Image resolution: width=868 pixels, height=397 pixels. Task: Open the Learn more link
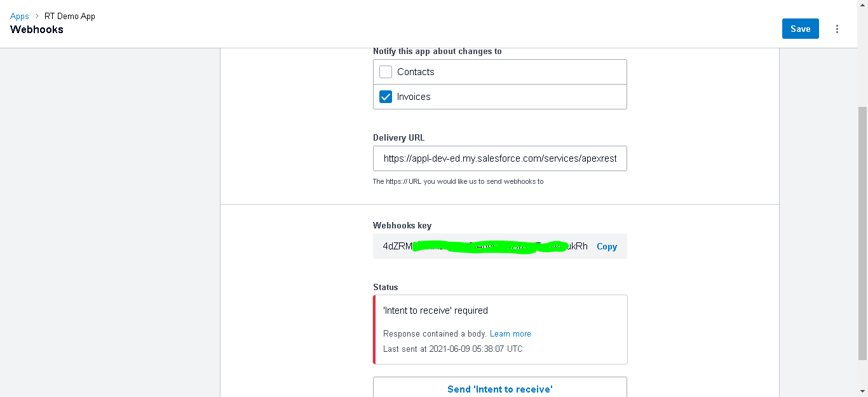(510, 334)
